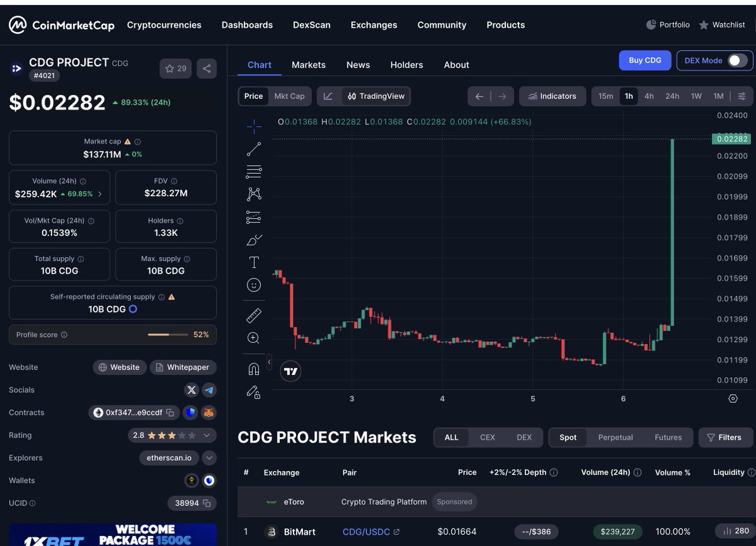Select the ruler measure tool

point(254,315)
